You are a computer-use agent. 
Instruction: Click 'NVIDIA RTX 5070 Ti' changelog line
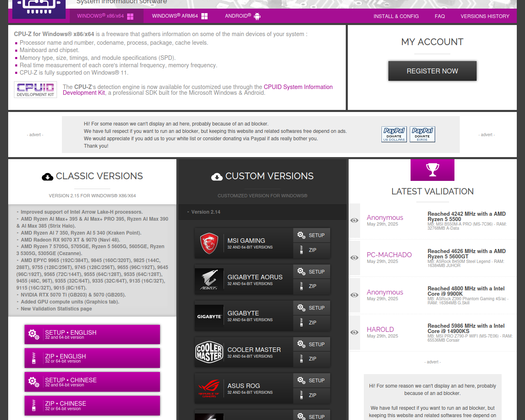(x=73, y=295)
